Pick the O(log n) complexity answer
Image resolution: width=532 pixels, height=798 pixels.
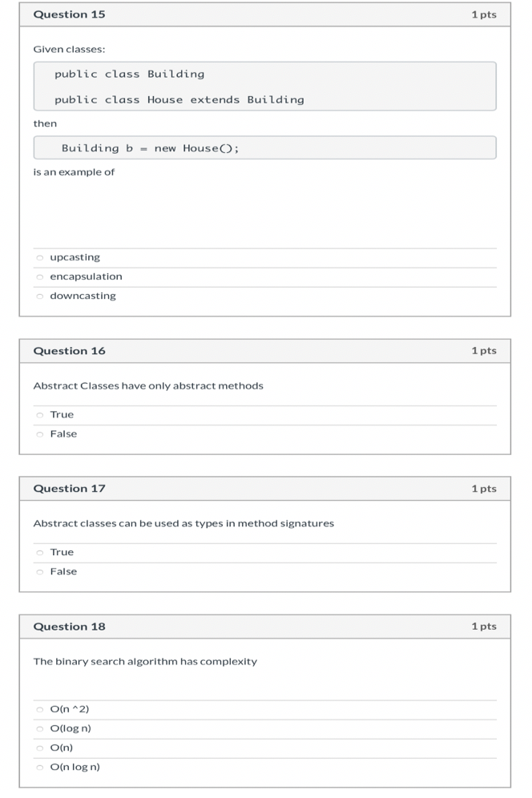tap(39, 727)
